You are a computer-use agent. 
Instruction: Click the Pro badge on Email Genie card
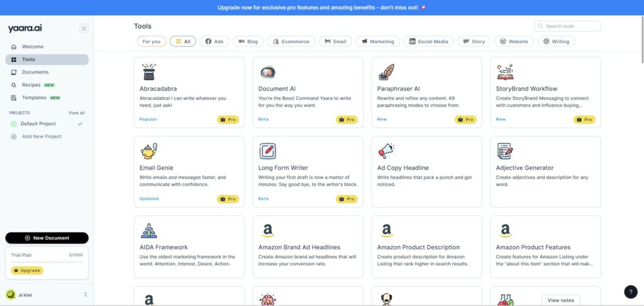(x=228, y=199)
